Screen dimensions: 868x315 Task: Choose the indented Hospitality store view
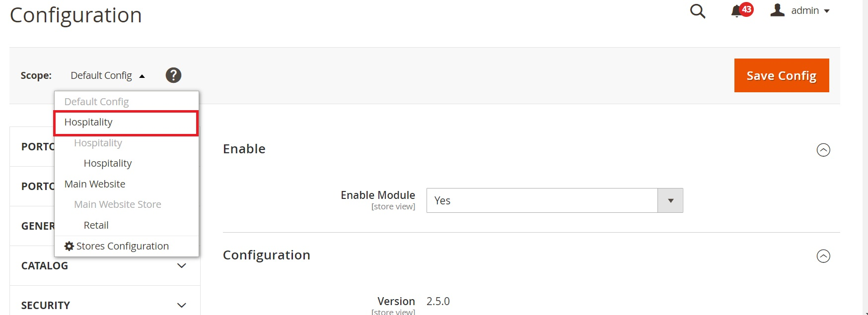pos(108,163)
